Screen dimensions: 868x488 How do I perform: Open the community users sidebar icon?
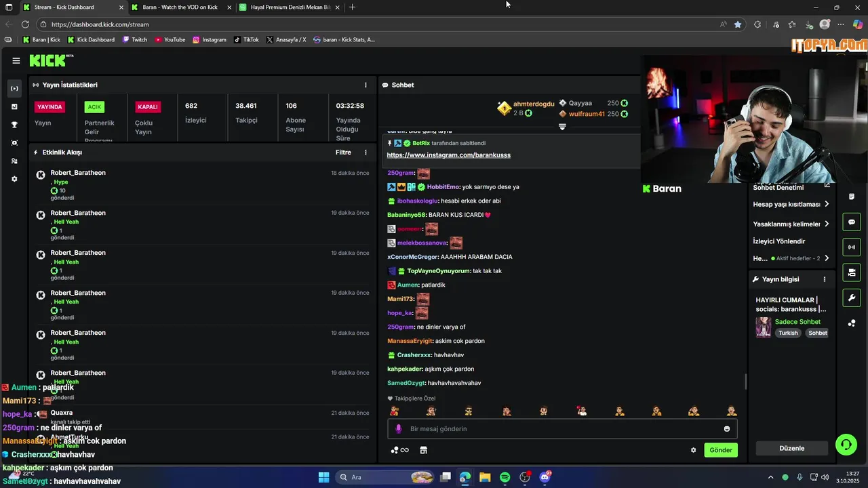pyautogui.click(x=14, y=161)
